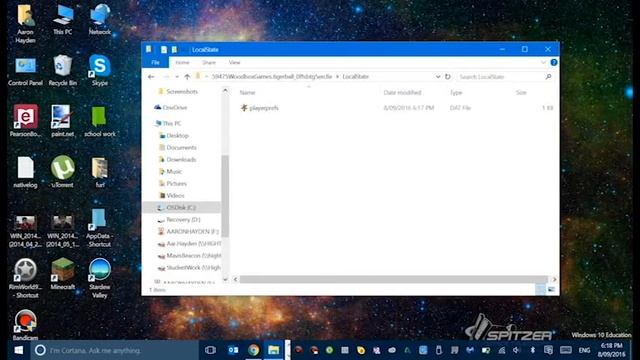Click the LocalState segment in the address bar
The width and height of the screenshot is (640, 360).
[x=356, y=77]
